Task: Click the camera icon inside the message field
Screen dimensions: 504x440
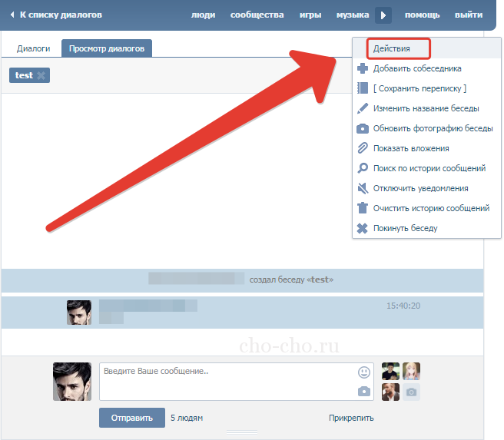Action: (x=363, y=392)
